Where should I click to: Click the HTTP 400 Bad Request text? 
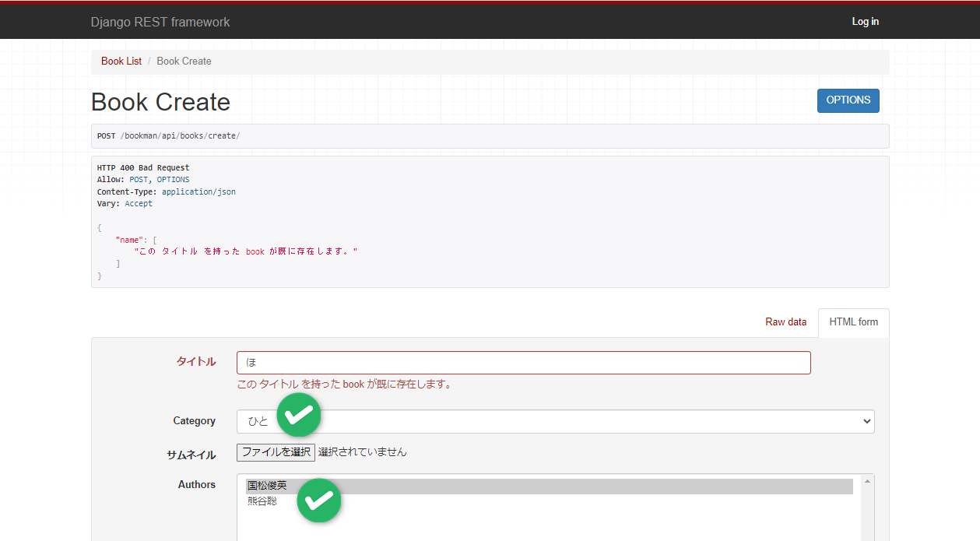point(143,168)
